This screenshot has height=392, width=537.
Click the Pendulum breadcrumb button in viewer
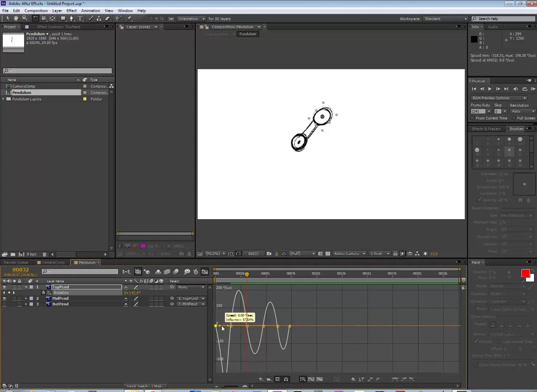click(248, 34)
